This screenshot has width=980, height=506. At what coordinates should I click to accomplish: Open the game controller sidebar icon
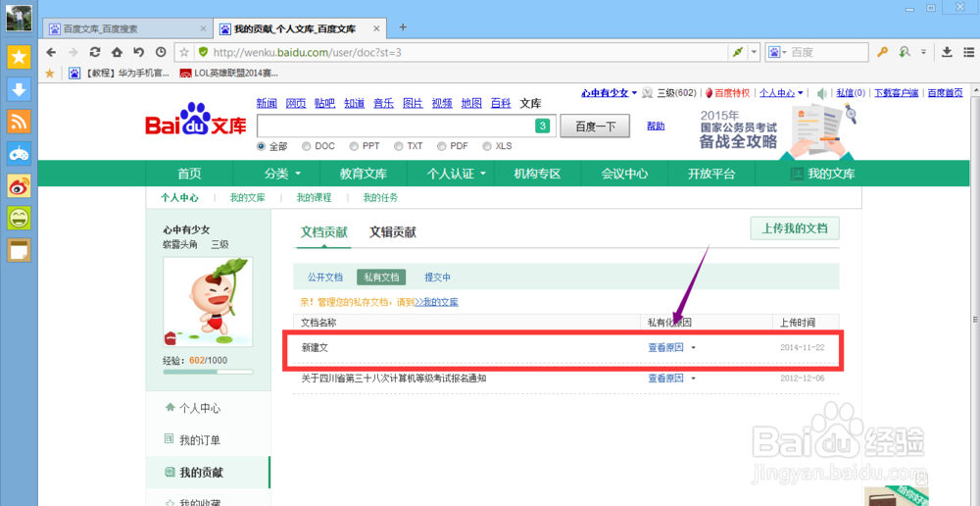19,153
